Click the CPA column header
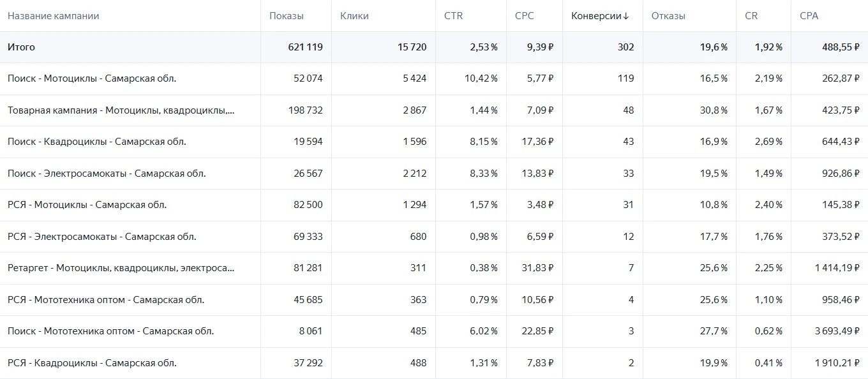 809,16
